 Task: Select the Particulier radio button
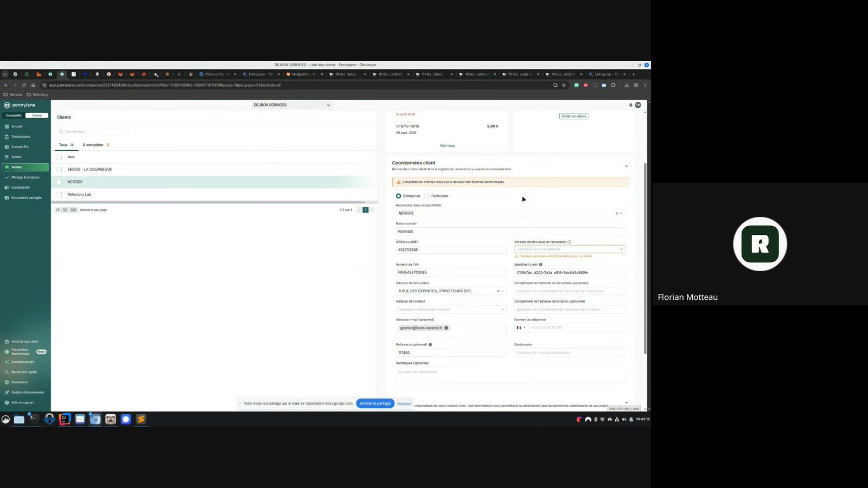click(x=427, y=196)
